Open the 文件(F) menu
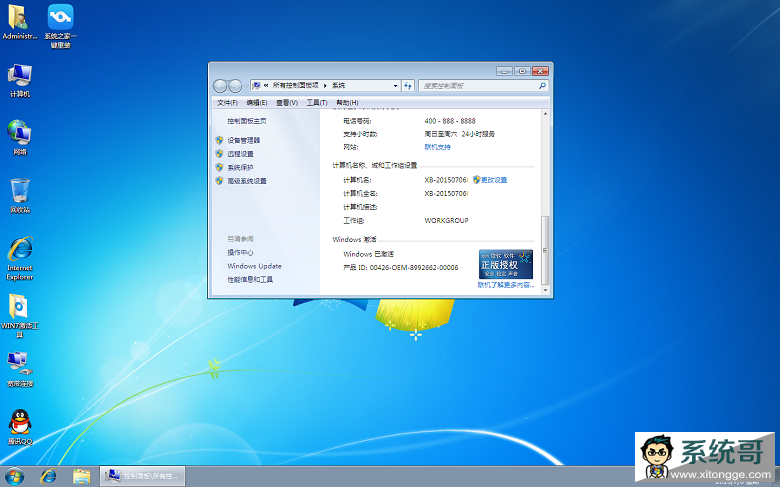The width and height of the screenshot is (780, 487). click(x=227, y=102)
